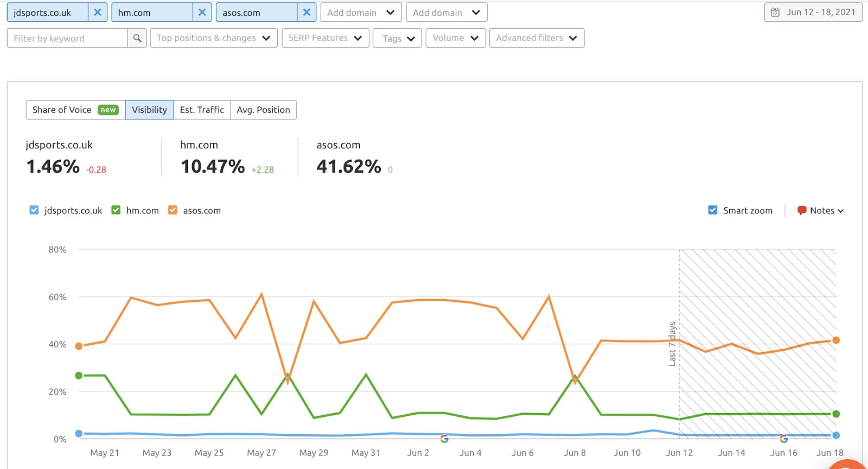868x469 pixels.
Task: Click hm.com green end point Jun 18
Action: point(836,414)
